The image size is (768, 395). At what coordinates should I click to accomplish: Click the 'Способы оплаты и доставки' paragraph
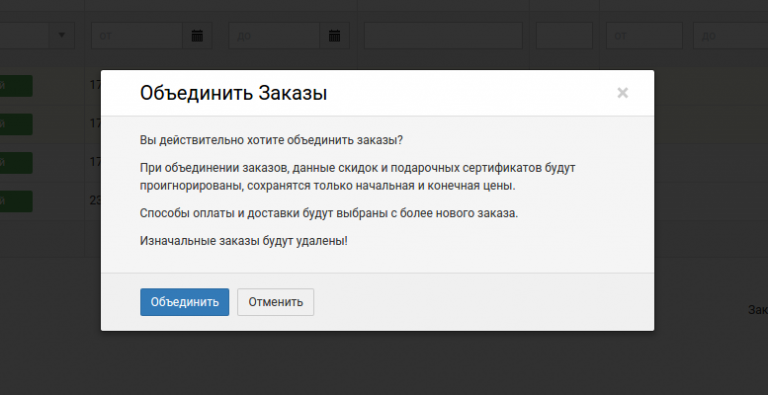[x=329, y=214]
